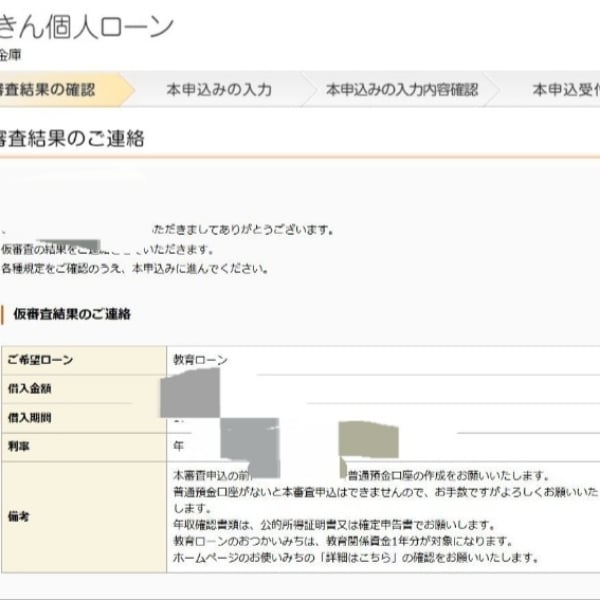Select the 借入期間 row label

[x=29, y=418]
